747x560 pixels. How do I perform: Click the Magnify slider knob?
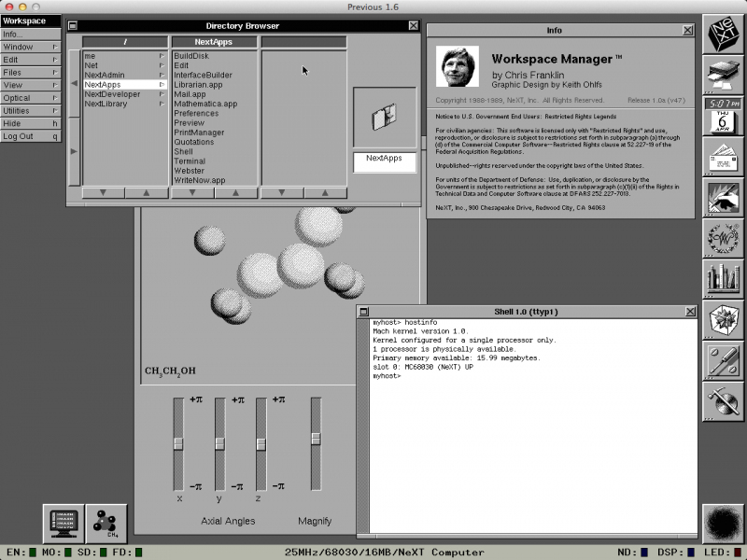316,438
